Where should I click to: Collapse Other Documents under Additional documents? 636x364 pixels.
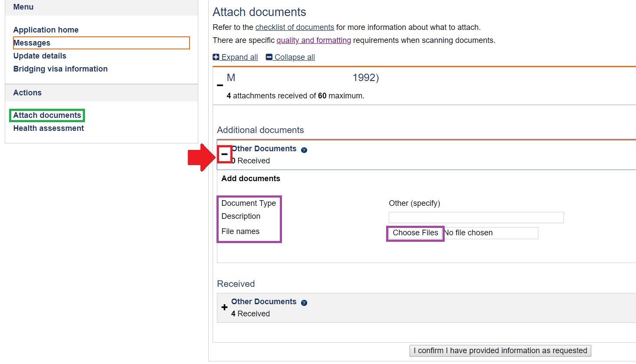click(224, 154)
